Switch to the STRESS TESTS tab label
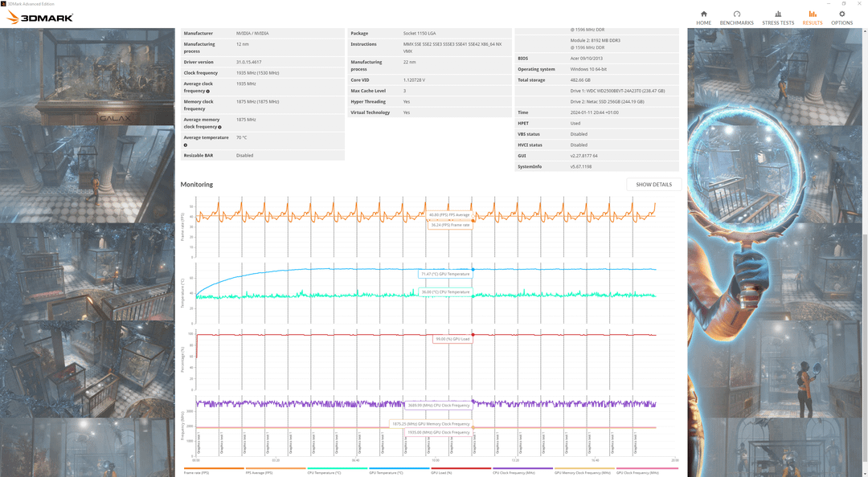Viewport: 868px width, 477px height. [x=778, y=23]
